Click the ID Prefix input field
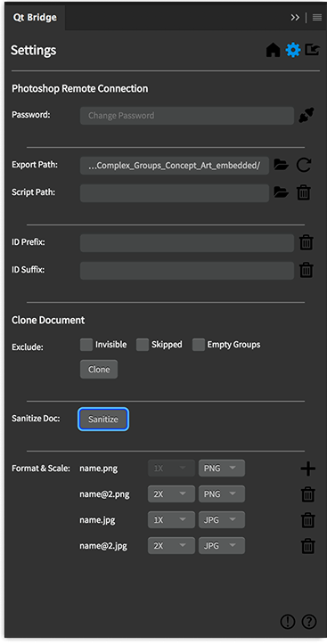 (x=187, y=243)
